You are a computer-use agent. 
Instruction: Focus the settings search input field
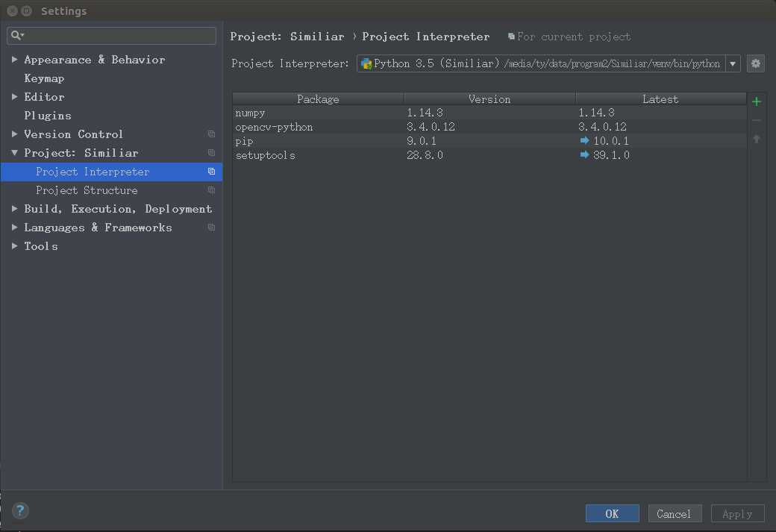119,35
